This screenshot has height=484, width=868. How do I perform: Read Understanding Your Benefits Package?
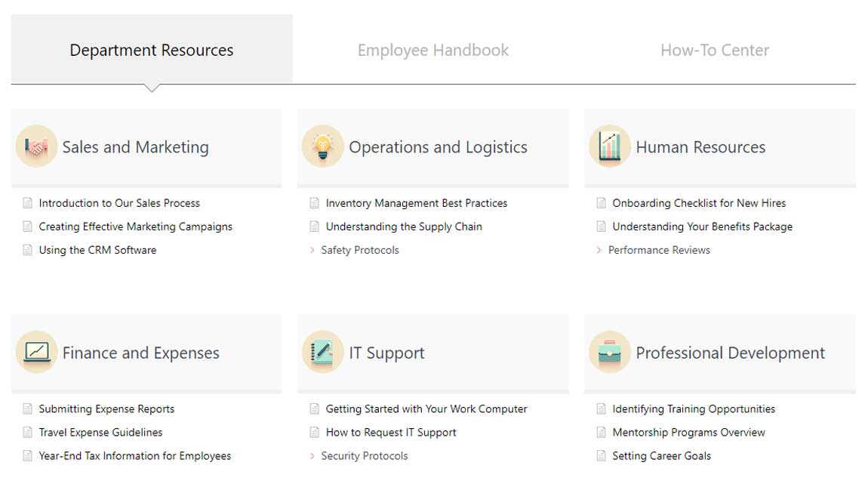(702, 227)
